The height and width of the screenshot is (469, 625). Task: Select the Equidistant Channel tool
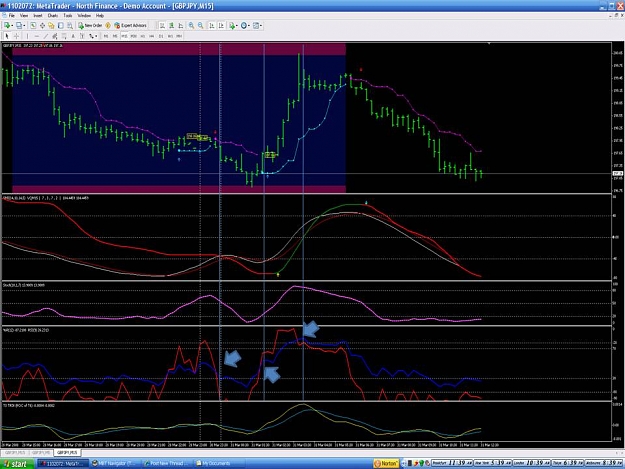tap(55, 36)
